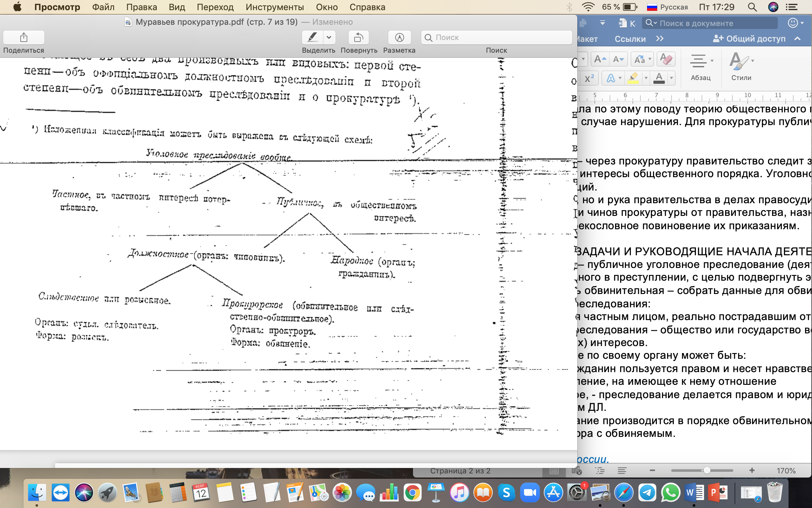This screenshot has height=508, width=812.
Task: Clear formatting with eraser A icon
Action: 666,59
